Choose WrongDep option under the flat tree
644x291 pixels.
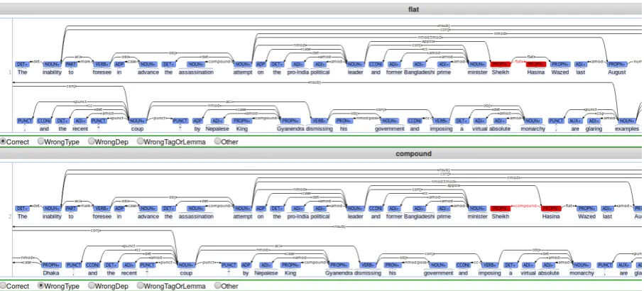pyautogui.click(x=91, y=142)
